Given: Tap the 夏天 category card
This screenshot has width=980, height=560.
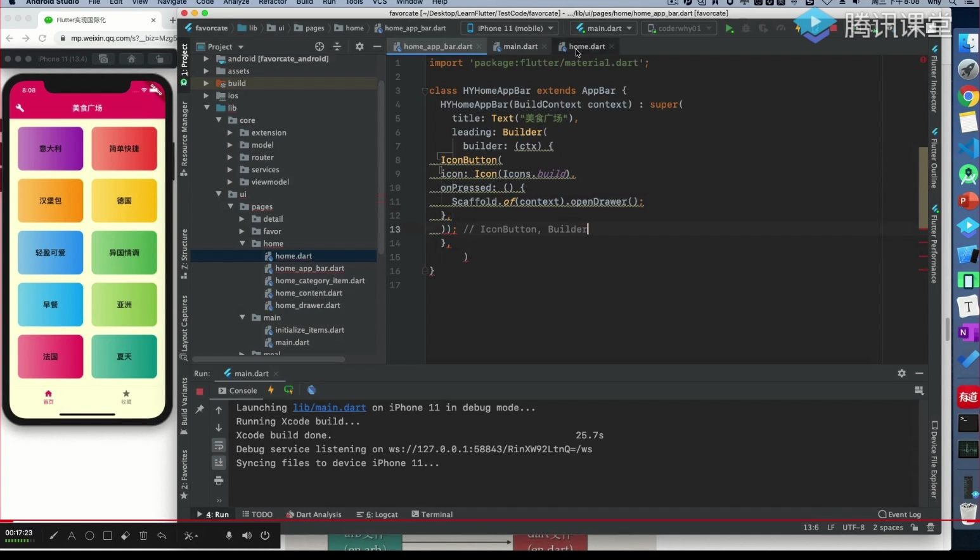Looking at the screenshot, I should (124, 356).
